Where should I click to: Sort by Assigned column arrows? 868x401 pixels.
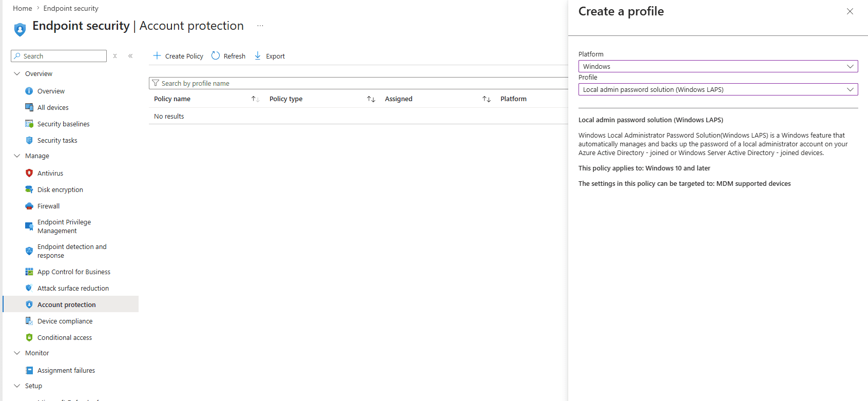[487, 99]
